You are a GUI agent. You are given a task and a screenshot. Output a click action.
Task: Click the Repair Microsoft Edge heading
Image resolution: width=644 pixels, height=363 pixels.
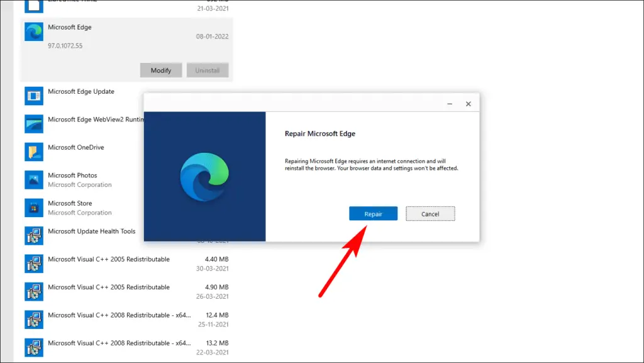320,133
